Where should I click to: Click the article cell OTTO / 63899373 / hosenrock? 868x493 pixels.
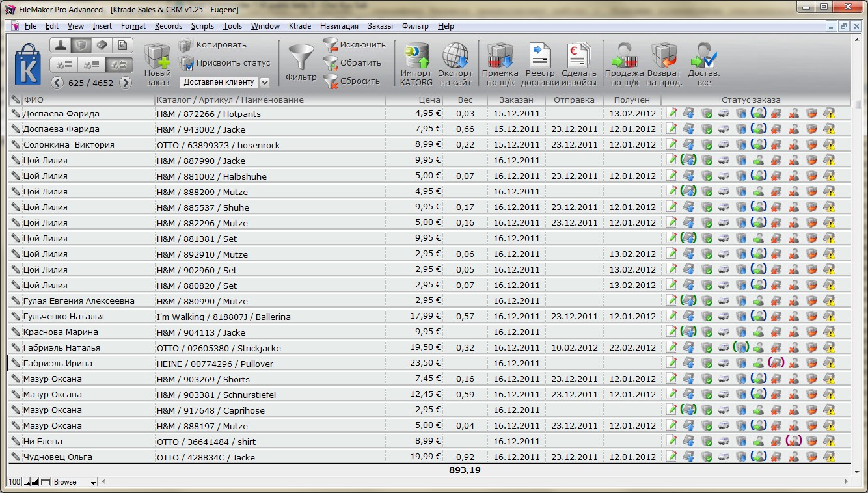click(x=270, y=144)
